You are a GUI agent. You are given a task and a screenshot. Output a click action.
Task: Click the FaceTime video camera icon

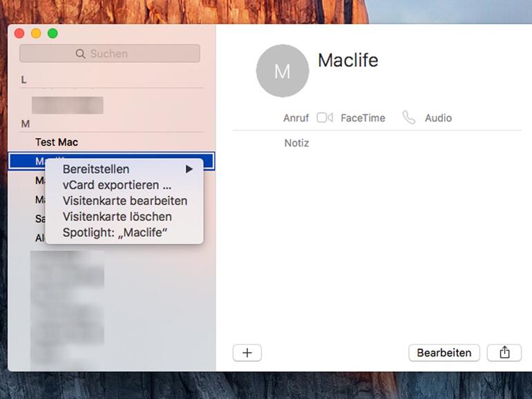[325, 117]
